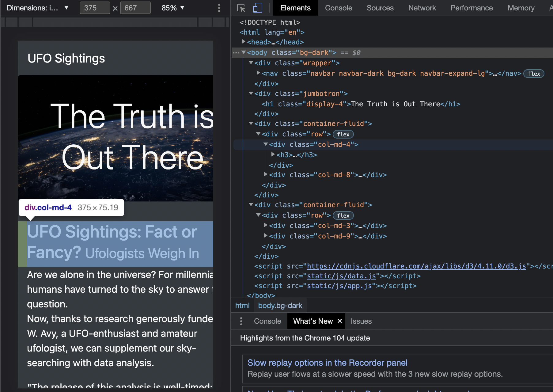Expand the head element in the DOM tree

click(244, 42)
